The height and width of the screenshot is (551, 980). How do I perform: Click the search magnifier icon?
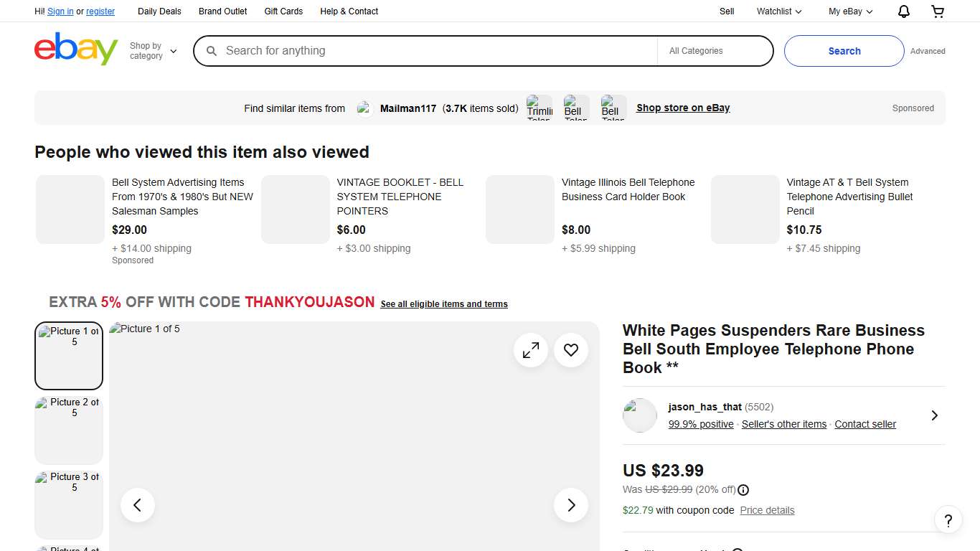tap(212, 51)
